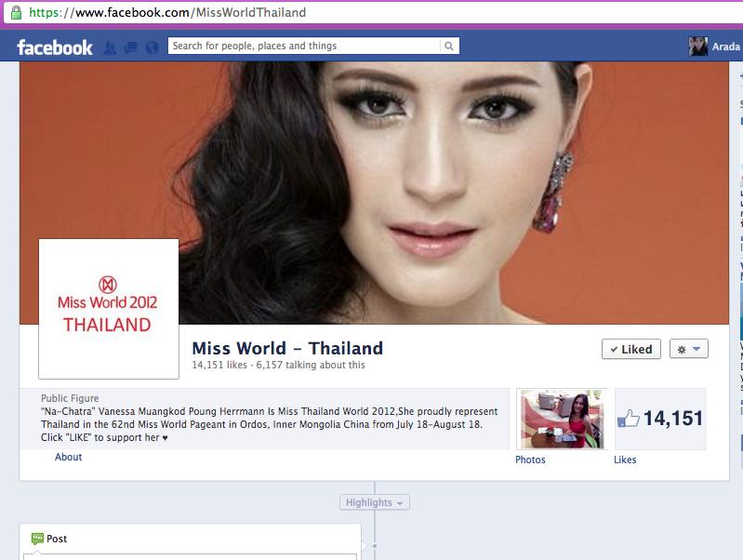Click the Public Figure category text
The image size is (743, 560).
pyautogui.click(x=70, y=398)
